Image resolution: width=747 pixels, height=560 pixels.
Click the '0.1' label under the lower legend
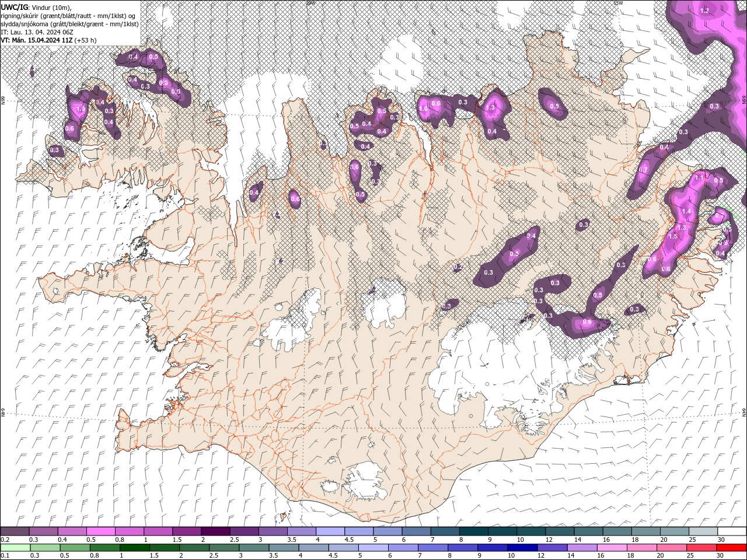click(x=5, y=556)
